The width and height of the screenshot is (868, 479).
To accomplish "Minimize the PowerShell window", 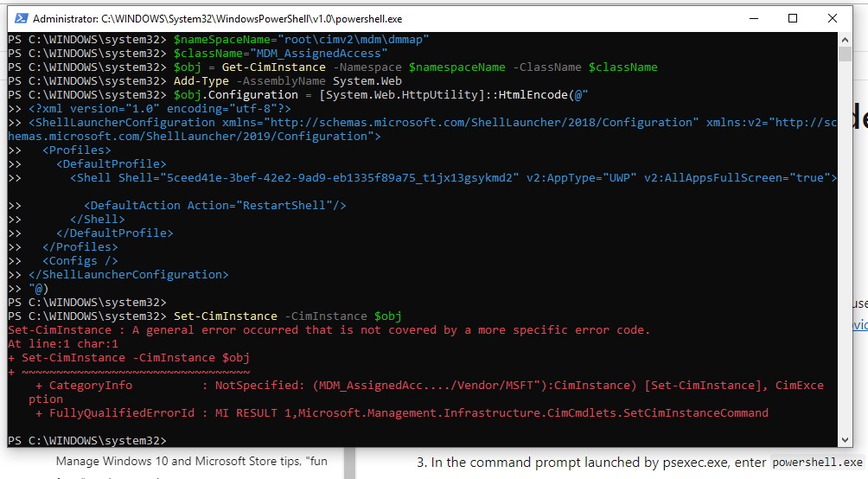I will pyautogui.click(x=753, y=18).
